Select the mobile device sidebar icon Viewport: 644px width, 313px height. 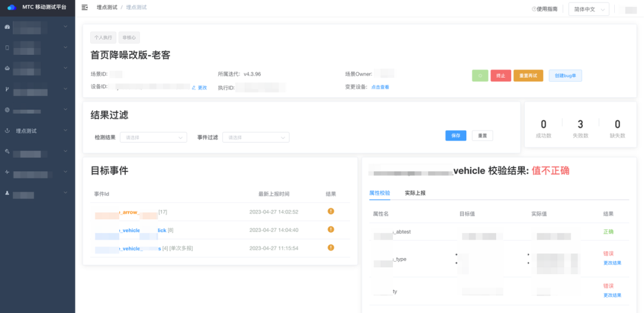coord(7,48)
